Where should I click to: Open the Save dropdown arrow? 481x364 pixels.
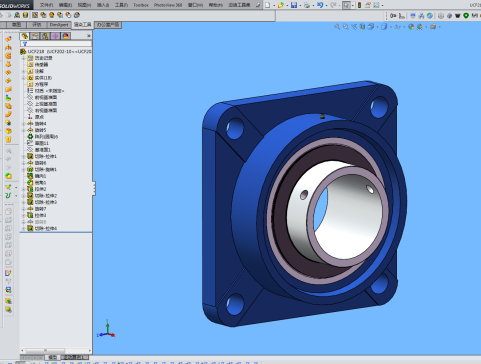300,5
